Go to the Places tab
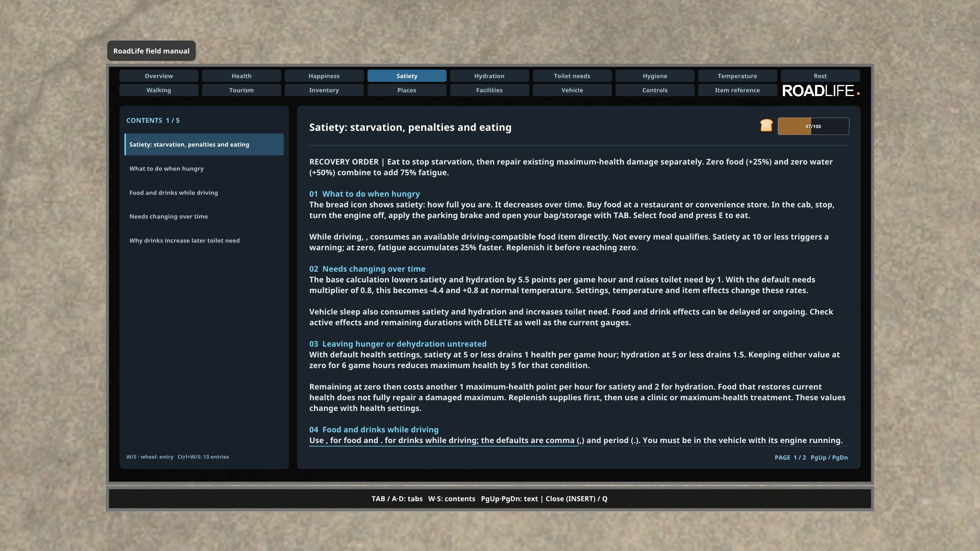Image resolution: width=980 pixels, height=551 pixels. [407, 90]
